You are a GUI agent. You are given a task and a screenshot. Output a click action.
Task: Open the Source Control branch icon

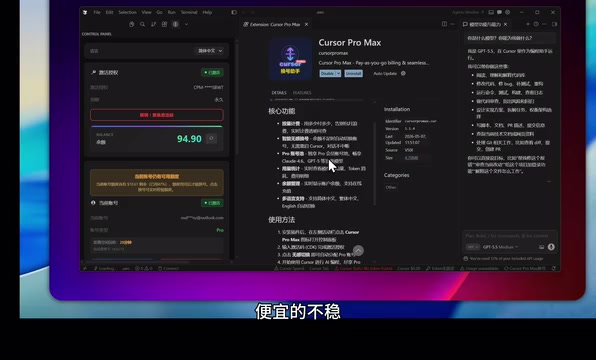tap(153, 24)
